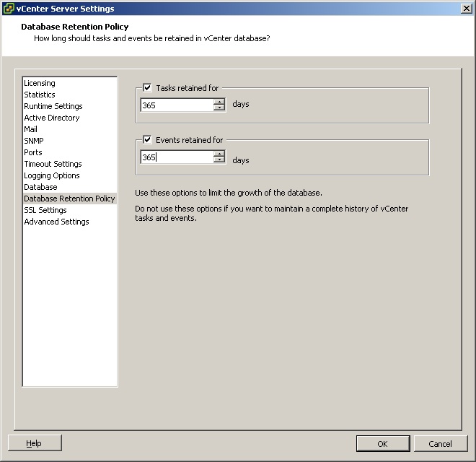Viewport: 476px width, 462px height.
Task: Toggle the Tasks retained for checkbox
Action: [147, 88]
